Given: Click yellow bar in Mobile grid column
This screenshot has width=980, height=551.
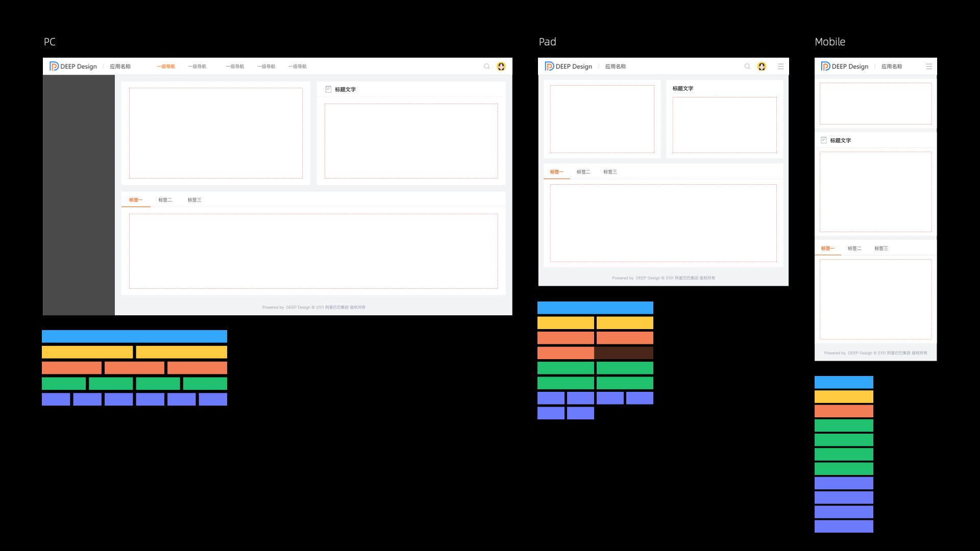Looking at the screenshot, I should coord(844,396).
